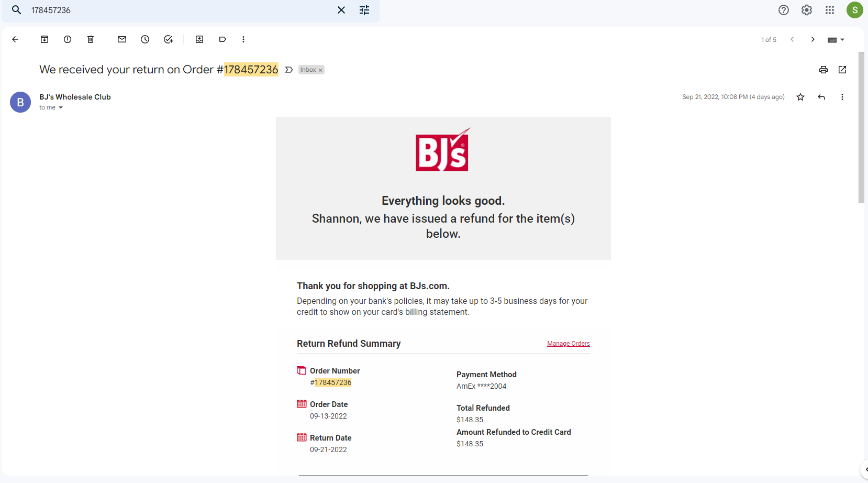Go to the newer conversation arrow
Image resolution: width=868 pixels, height=483 pixels.
click(x=792, y=39)
